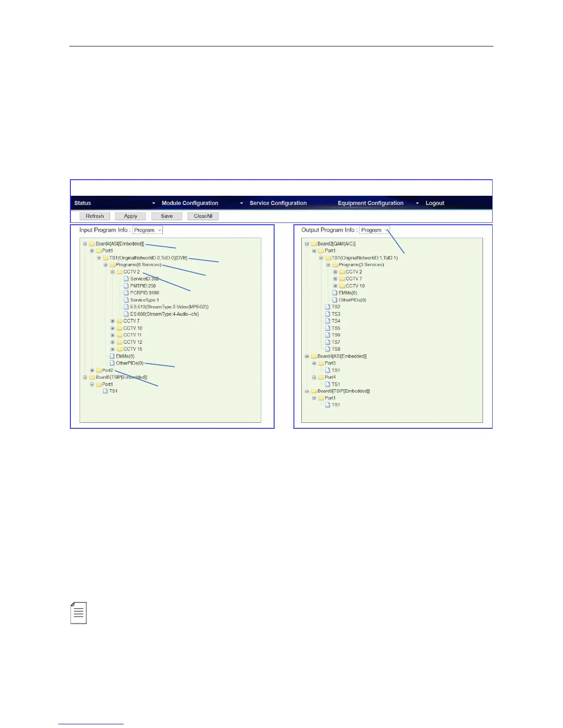563x728 pixels.
Task: Select TS1 under Port4 in output tree
Action: (336, 384)
